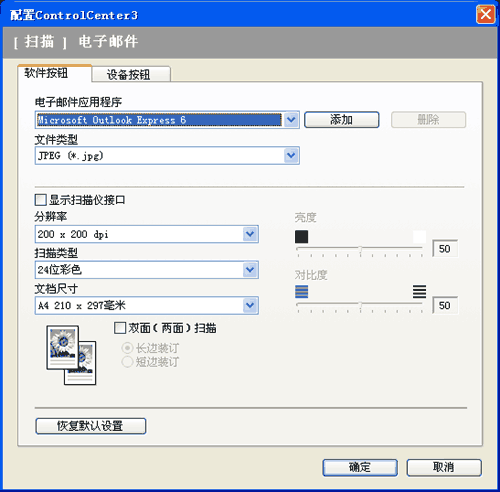Close the ControlCenter3 configuration window
Viewport: 500px width, 492px height.
pos(485,15)
